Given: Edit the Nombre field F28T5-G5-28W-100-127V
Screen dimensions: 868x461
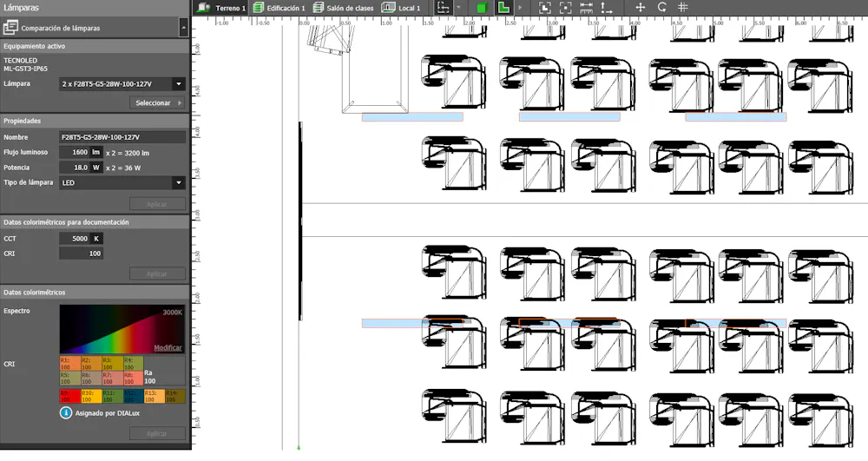Looking at the screenshot, I should (x=122, y=137).
